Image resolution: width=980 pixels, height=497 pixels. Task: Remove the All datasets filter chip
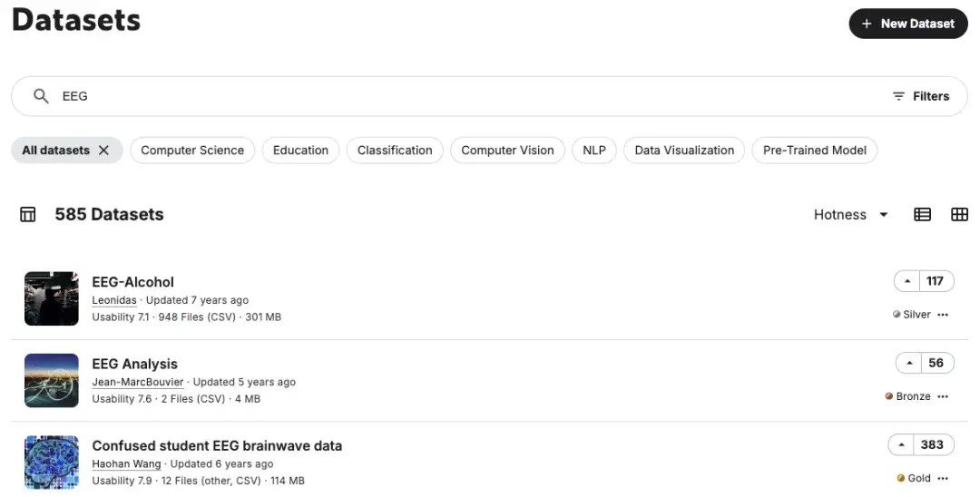(x=103, y=151)
